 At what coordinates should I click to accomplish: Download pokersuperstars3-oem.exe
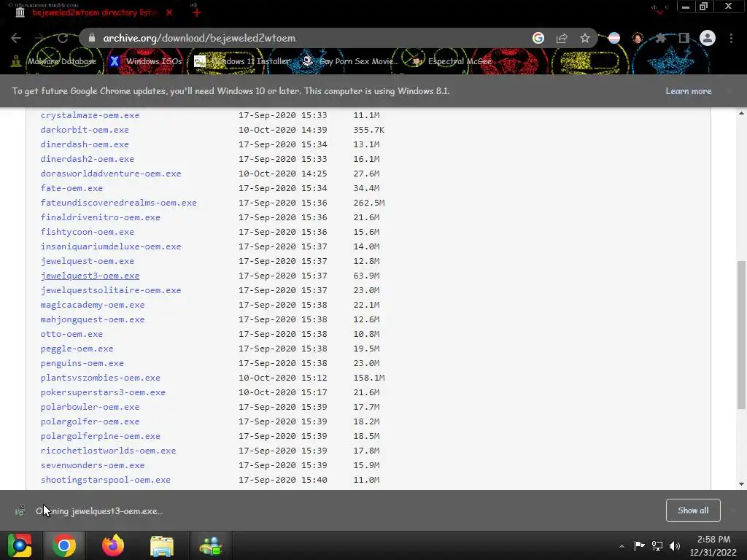coord(103,392)
